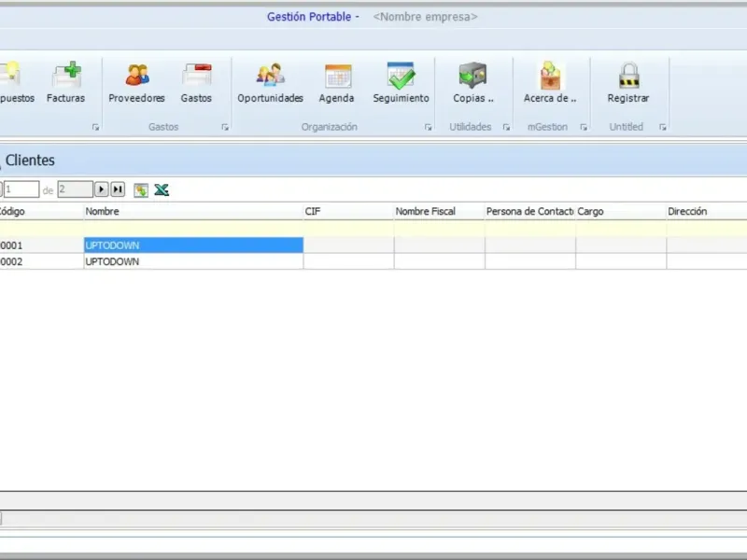Sort by the Cargo column header
This screenshot has width=747, height=560.
click(621, 212)
